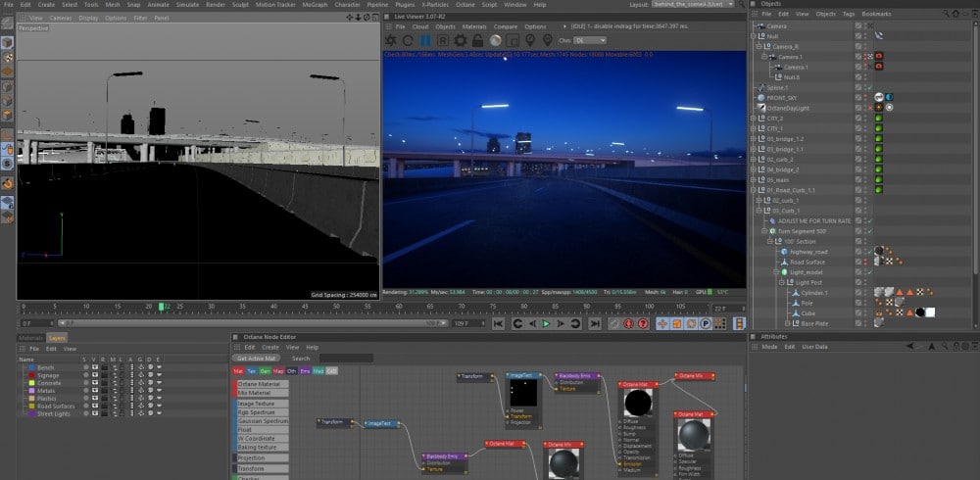980x480 pixels.
Task: Click the Get Active Mat button
Action: pyautogui.click(x=257, y=359)
